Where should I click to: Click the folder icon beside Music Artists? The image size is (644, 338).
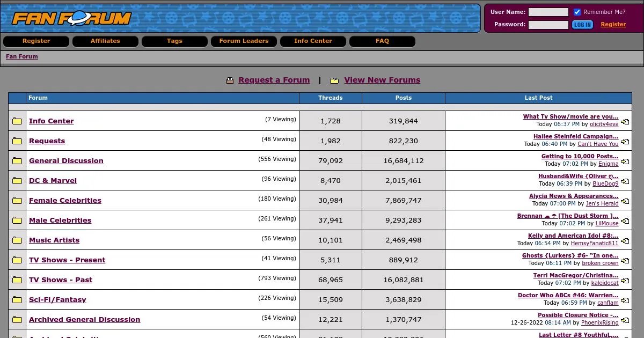point(17,240)
